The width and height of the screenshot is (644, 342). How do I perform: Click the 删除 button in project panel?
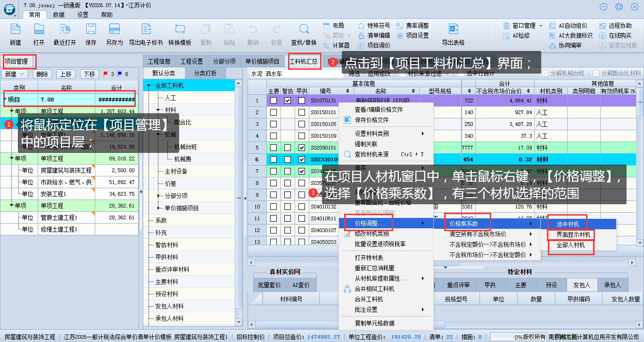tap(42, 74)
